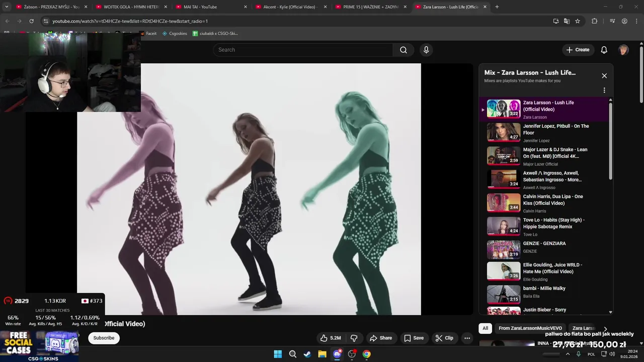This screenshot has width=644, height=362.
Task: Subscribe to the channel
Action: (104, 338)
